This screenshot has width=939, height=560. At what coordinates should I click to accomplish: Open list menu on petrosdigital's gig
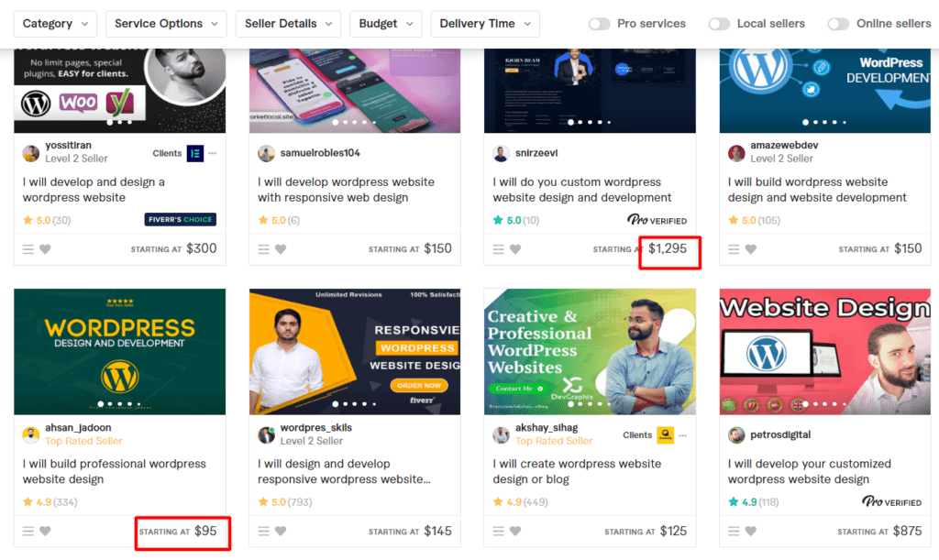pos(734,531)
